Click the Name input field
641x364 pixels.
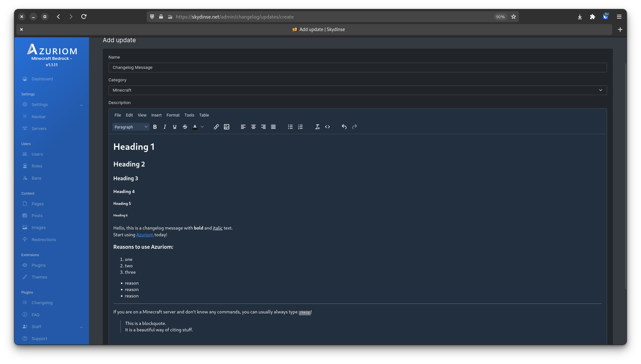tap(357, 68)
